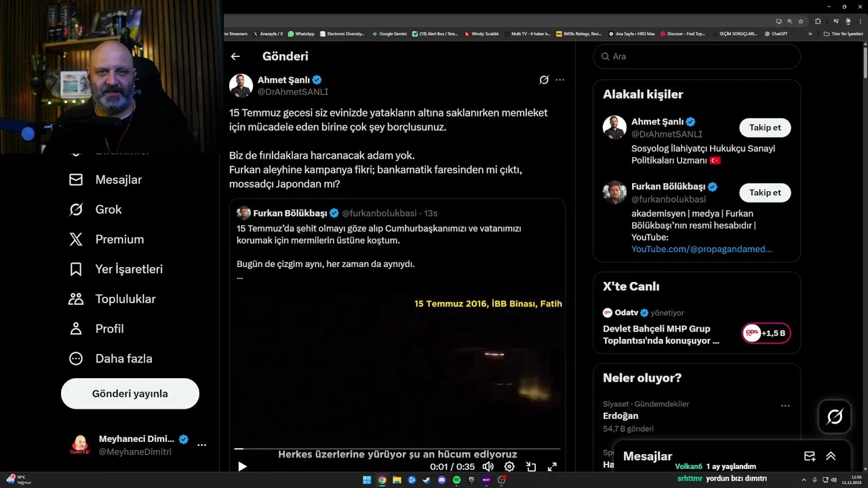Open the zoom magnifier icon in address bar

click(x=790, y=21)
